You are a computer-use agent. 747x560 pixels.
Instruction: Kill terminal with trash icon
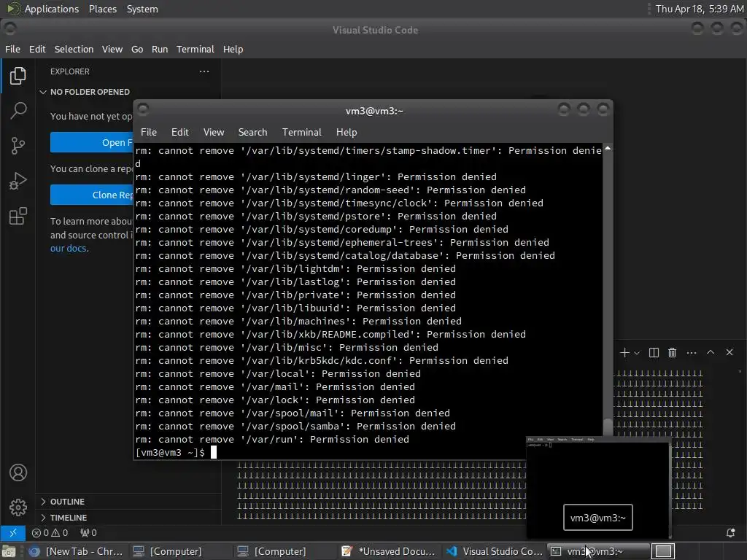click(672, 352)
